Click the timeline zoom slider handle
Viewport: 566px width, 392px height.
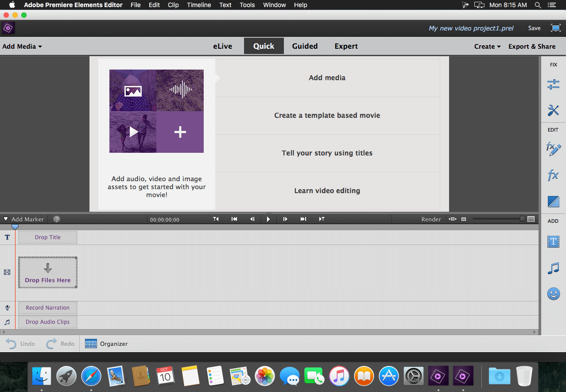click(x=522, y=219)
